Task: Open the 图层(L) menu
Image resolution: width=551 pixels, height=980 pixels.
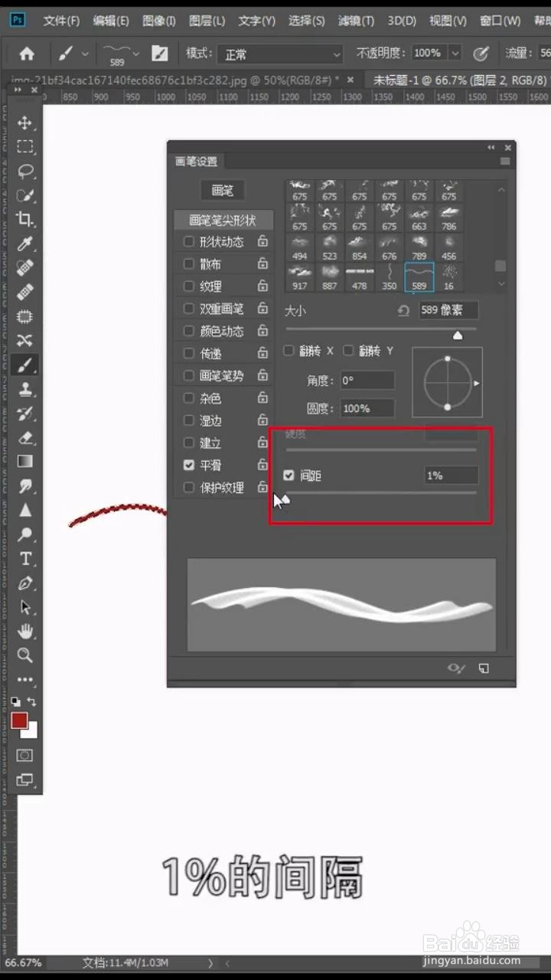Action: 207,21
